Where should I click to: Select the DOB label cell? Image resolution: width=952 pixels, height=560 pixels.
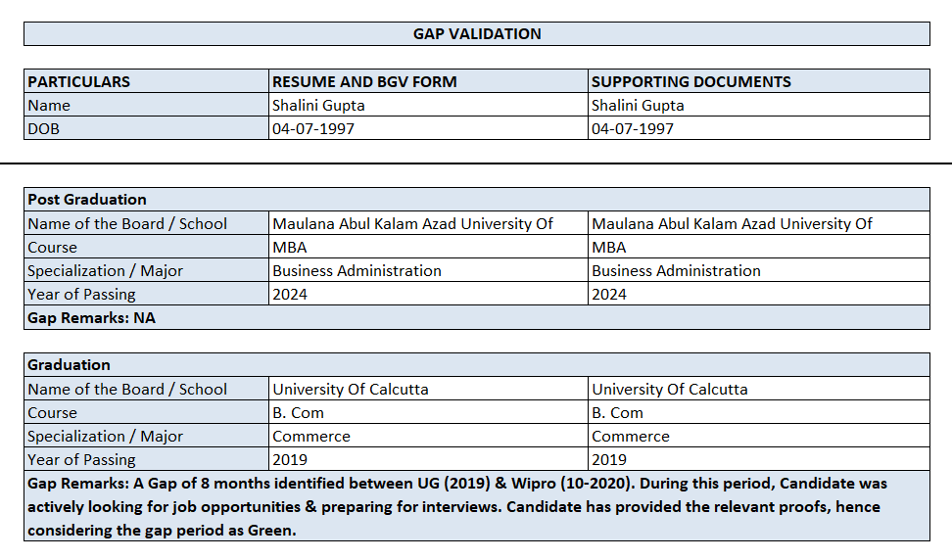[44, 128]
